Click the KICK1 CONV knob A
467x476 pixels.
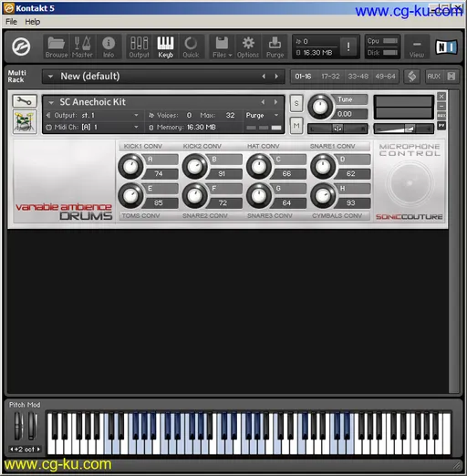130,166
